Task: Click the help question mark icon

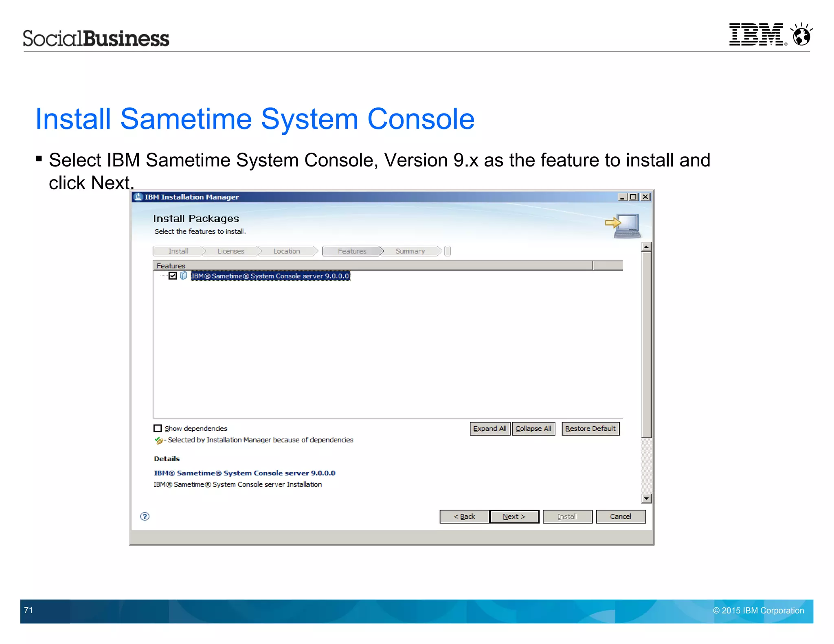Action: pos(145,517)
